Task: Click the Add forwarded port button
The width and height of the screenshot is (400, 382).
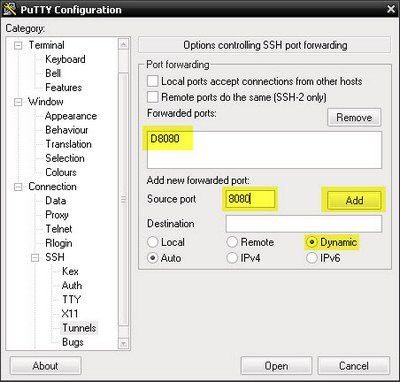Action: [x=354, y=200]
